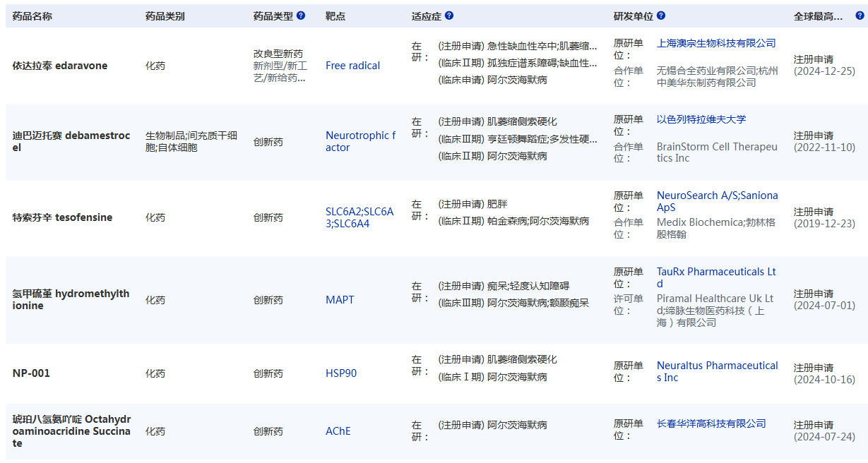Click BrainStorm Cell Therapeutics Inc partner
The width and height of the screenshot is (868, 463).
717,152
